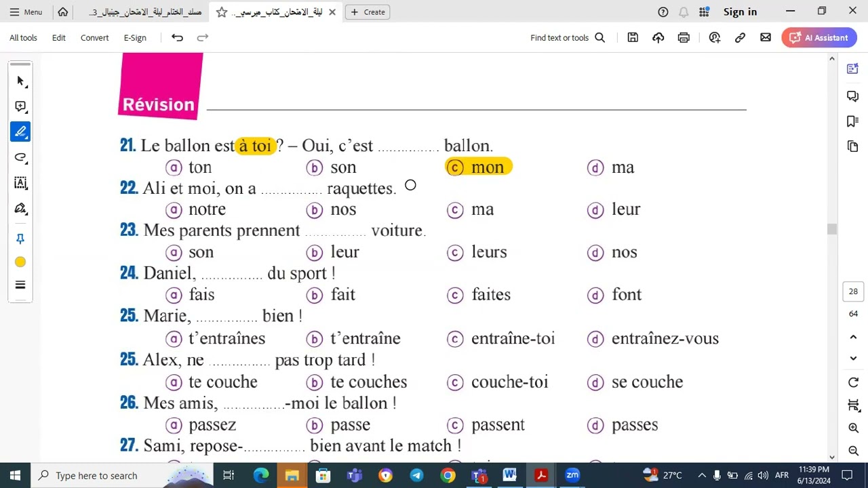This screenshot has width=868, height=488.
Task: Select option c 'leurs' in question 23
Action: [x=477, y=252]
